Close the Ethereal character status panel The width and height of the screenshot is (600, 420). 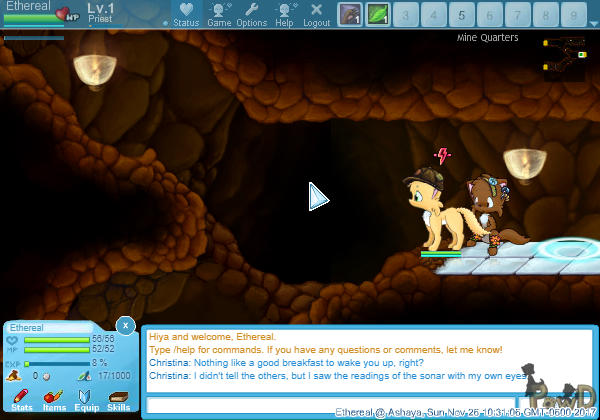coord(124,325)
